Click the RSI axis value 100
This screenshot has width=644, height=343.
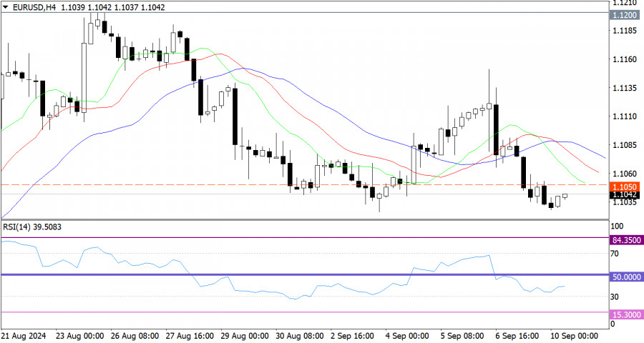(617, 226)
